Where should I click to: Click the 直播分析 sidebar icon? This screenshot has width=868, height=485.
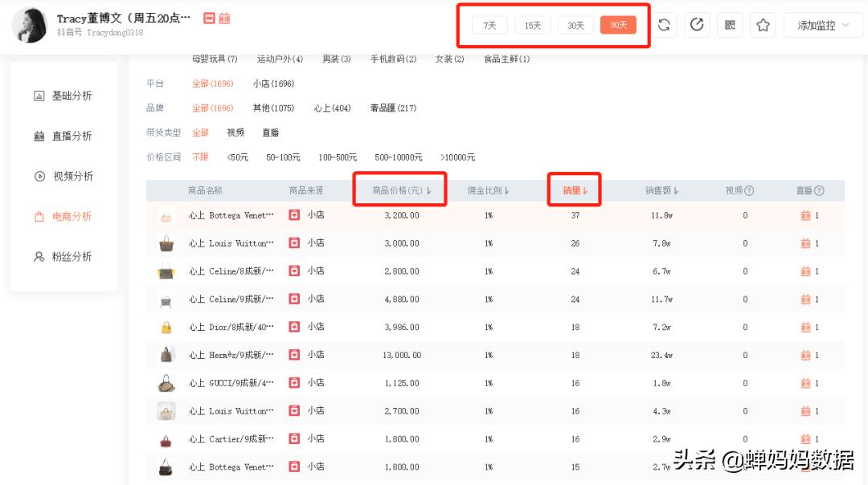[x=39, y=136]
